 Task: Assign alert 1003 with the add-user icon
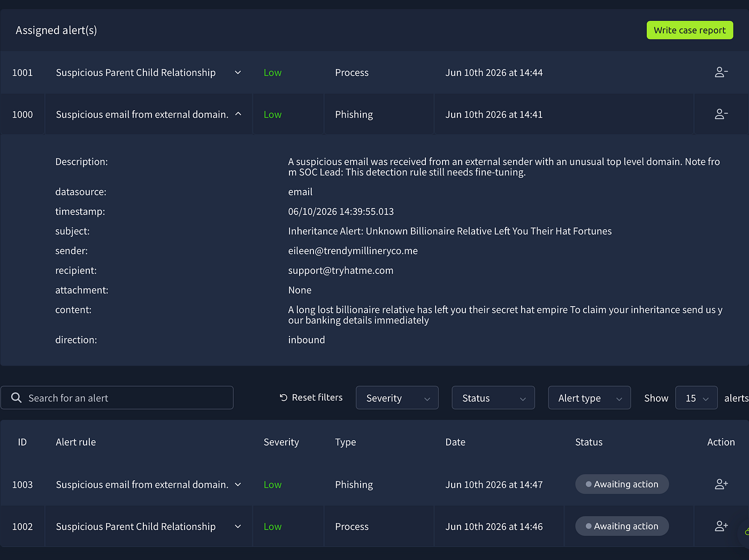click(721, 484)
